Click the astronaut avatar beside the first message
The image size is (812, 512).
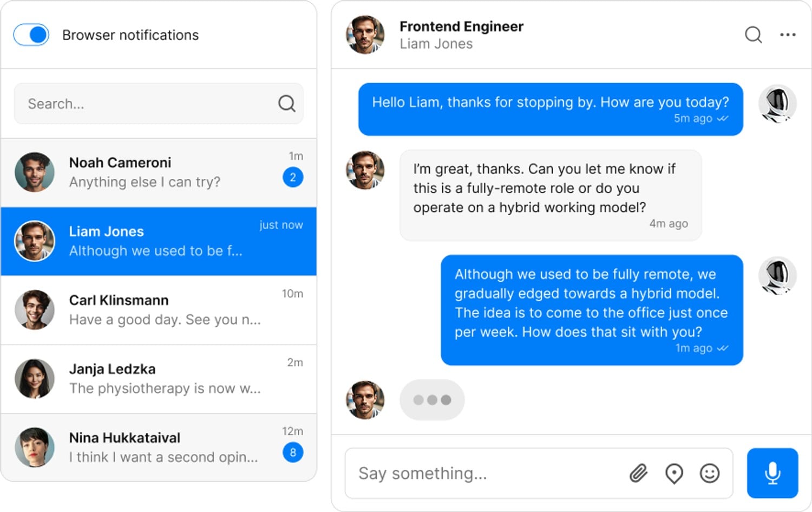[777, 103]
